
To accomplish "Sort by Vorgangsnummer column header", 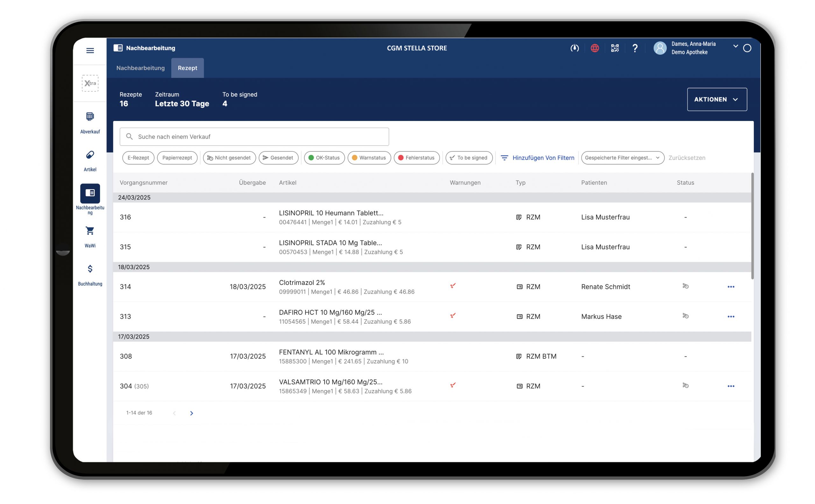I will [144, 183].
